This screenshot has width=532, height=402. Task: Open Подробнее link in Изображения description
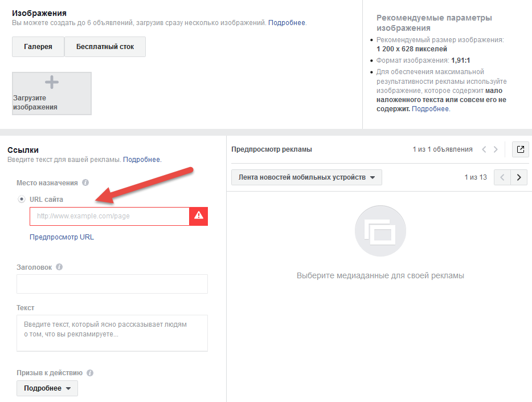pos(287,23)
